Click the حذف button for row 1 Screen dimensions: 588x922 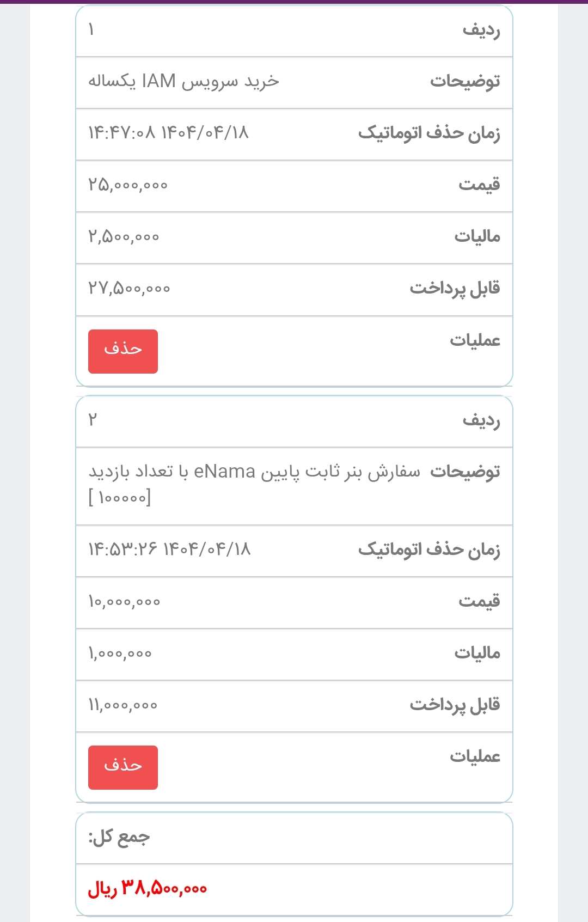click(x=122, y=351)
